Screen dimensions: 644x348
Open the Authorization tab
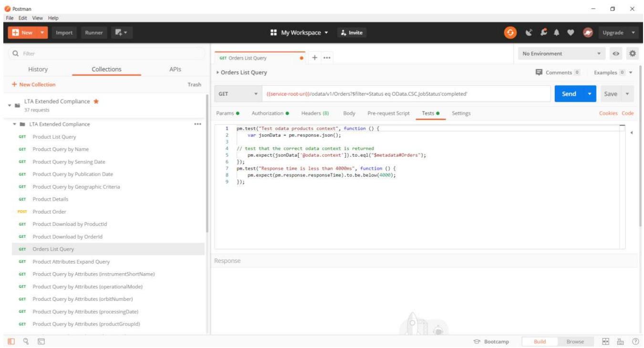pos(270,113)
